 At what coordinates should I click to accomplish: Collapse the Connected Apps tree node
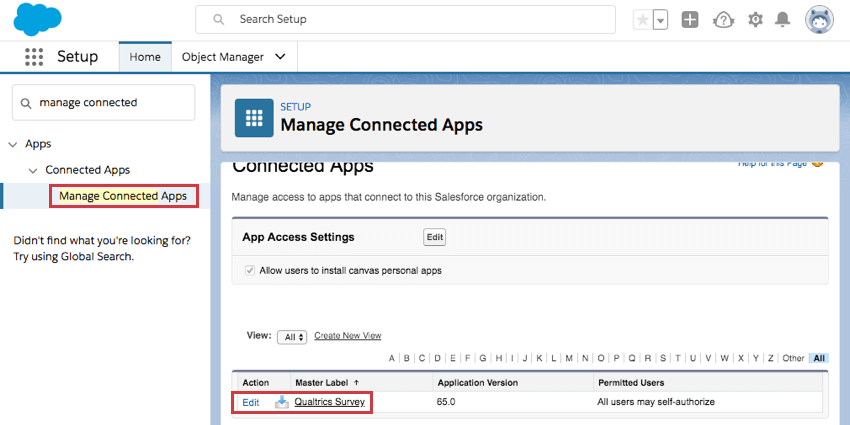pyautogui.click(x=33, y=170)
